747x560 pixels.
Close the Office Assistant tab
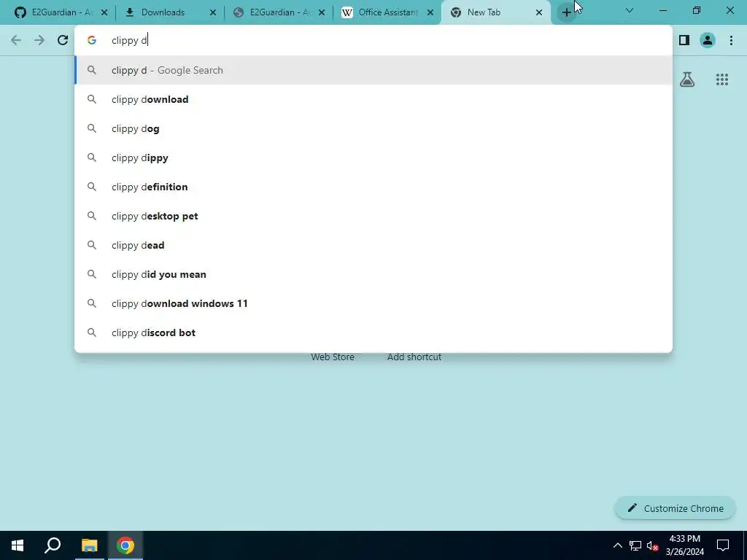pyautogui.click(x=430, y=12)
